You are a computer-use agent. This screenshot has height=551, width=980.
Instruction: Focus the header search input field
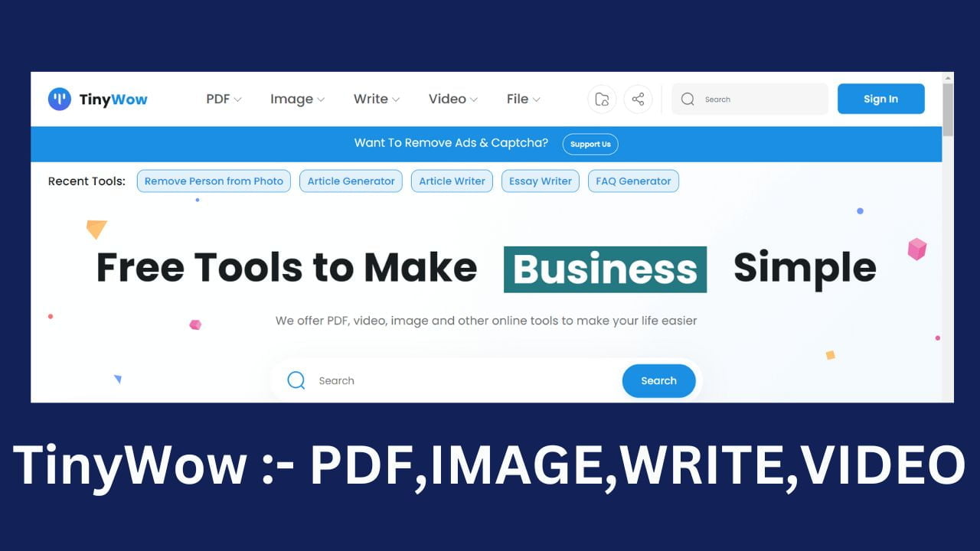pos(750,99)
